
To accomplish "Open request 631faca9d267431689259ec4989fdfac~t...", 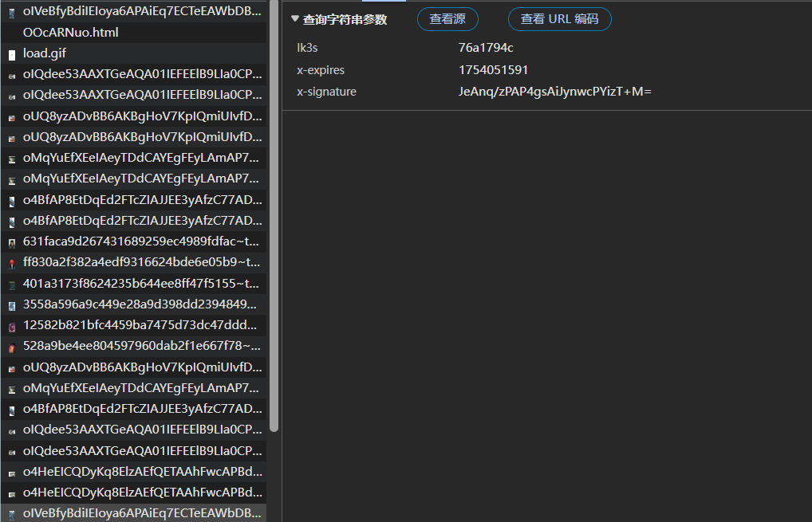I will click(x=141, y=241).
